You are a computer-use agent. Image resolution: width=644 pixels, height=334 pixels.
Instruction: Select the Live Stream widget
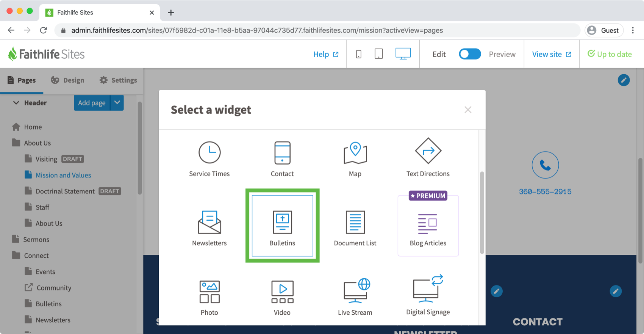click(x=355, y=298)
